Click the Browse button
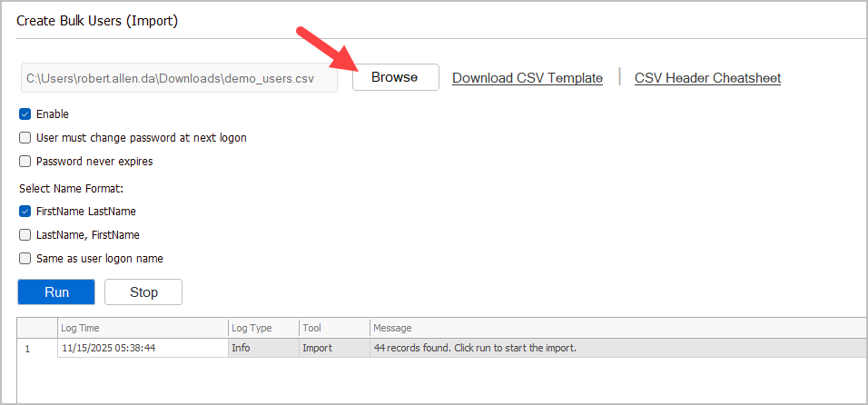 (x=395, y=77)
